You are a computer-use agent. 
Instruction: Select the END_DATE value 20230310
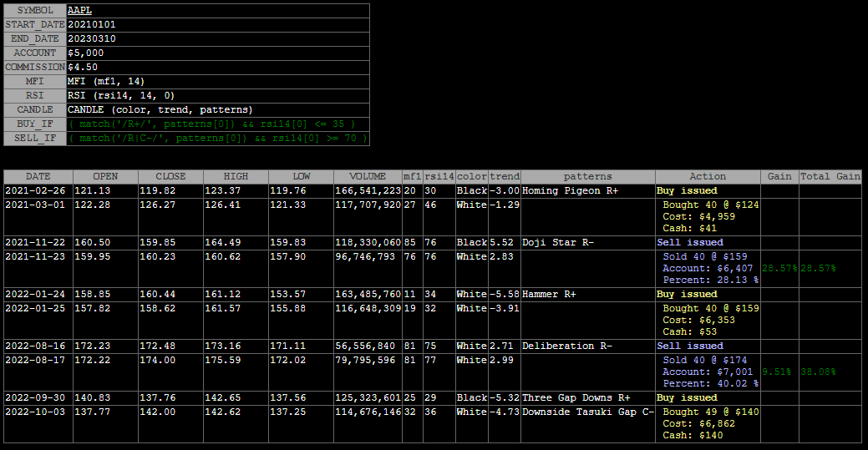click(91, 39)
